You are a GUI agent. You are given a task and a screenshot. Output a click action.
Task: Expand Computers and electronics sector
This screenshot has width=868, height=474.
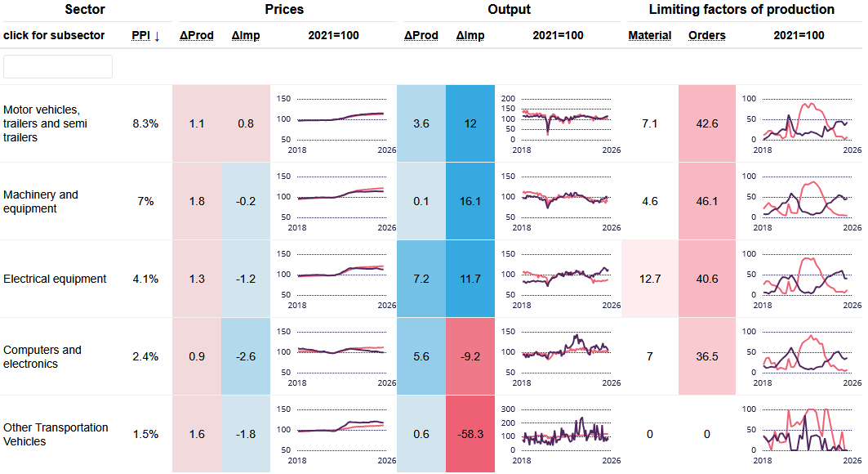tap(42, 356)
